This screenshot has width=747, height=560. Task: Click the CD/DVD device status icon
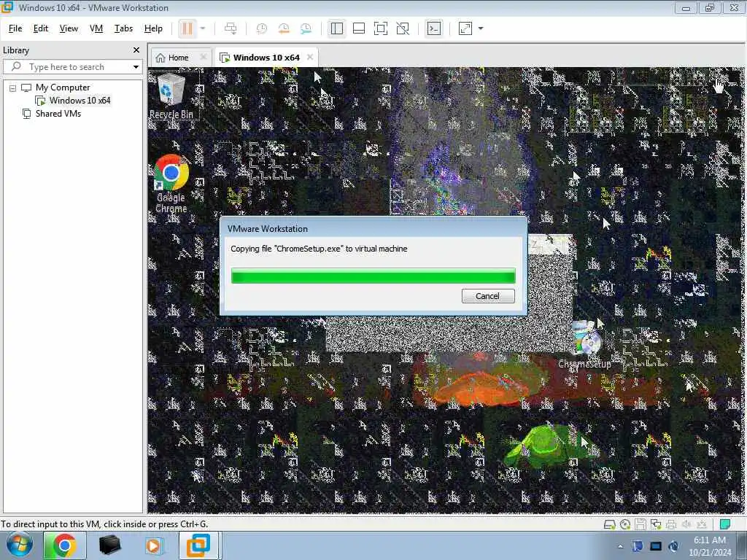click(625, 524)
